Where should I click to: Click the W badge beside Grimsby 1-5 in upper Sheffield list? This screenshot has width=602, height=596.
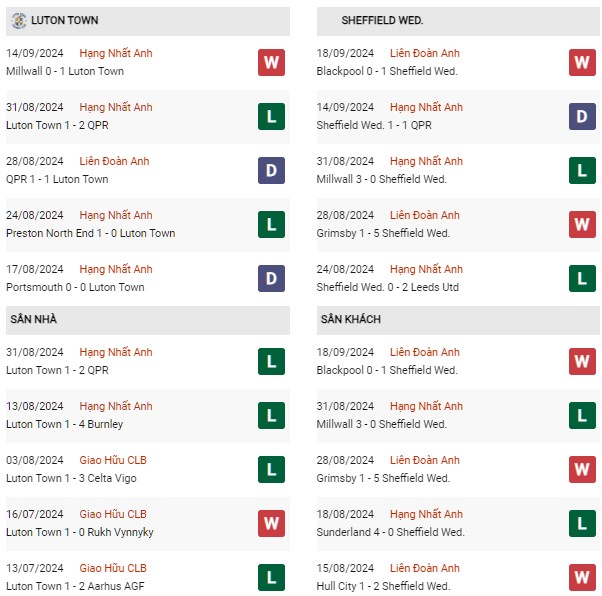(582, 224)
